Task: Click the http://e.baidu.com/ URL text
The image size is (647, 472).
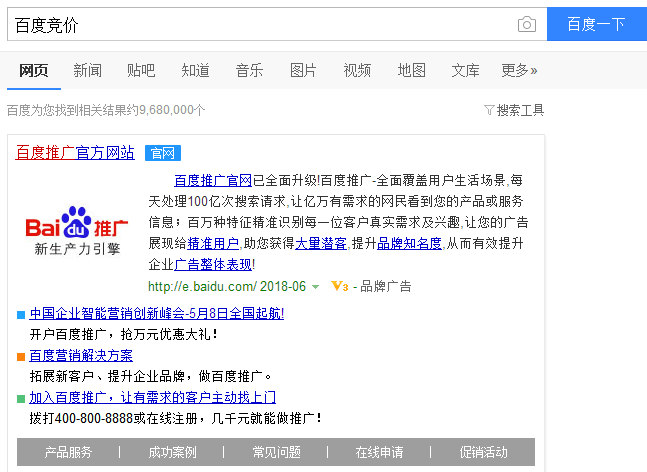Action: pyautogui.click(x=202, y=286)
